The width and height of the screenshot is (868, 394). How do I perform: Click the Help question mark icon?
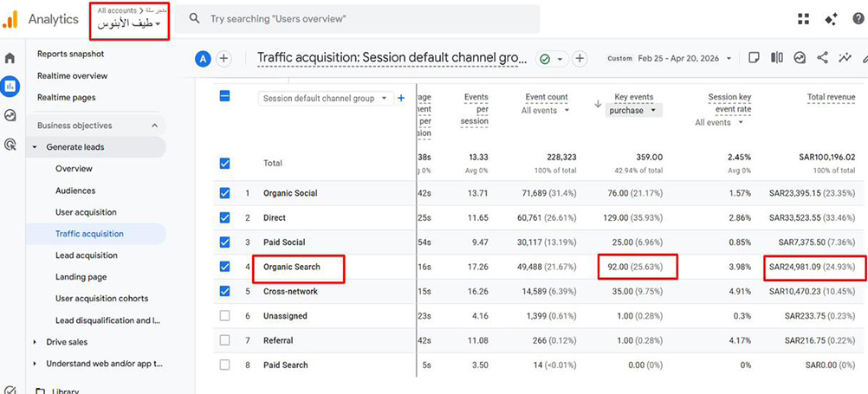click(x=857, y=19)
